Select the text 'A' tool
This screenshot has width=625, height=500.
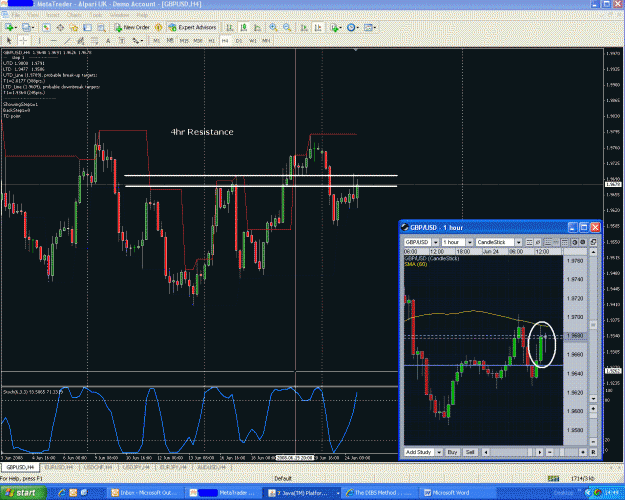[108, 40]
